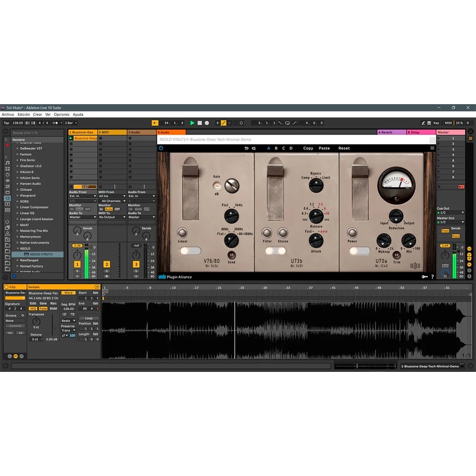This screenshot has height=476, width=476.
Task: Select the Plug-ins browser category icon
Action: point(7,198)
